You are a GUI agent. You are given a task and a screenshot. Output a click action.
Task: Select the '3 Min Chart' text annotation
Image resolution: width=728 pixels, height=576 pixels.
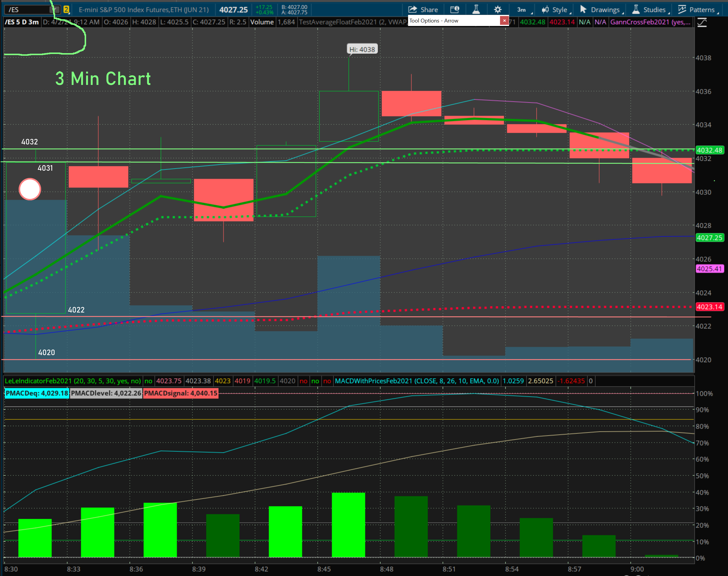tap(103, 78)
